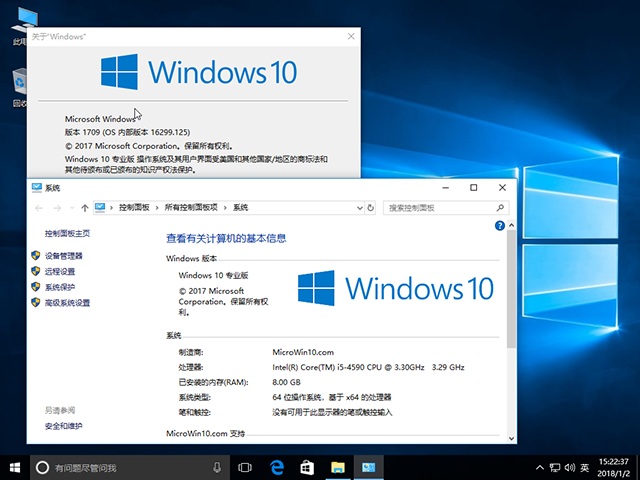640x480 pixels.
Task: Open the Start menu
Action: [x=15, y=468]
